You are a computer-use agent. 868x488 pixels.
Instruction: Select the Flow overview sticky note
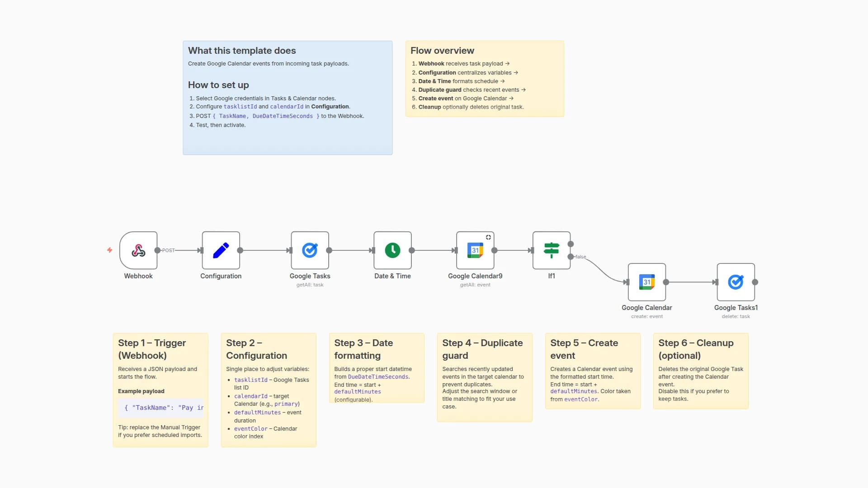(485, 78)
